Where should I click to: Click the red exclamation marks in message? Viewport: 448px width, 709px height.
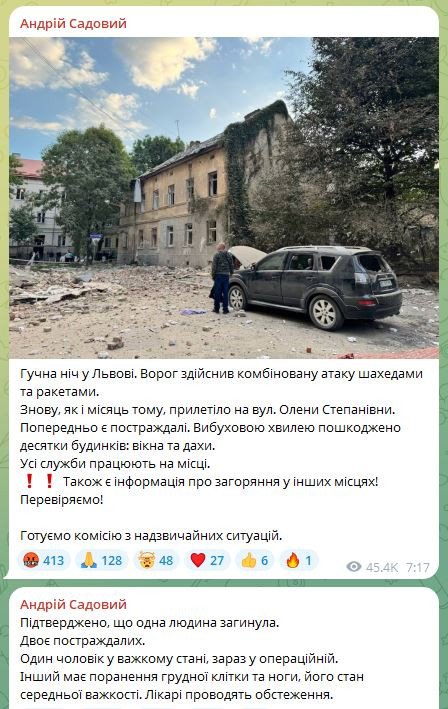point(39,482)
